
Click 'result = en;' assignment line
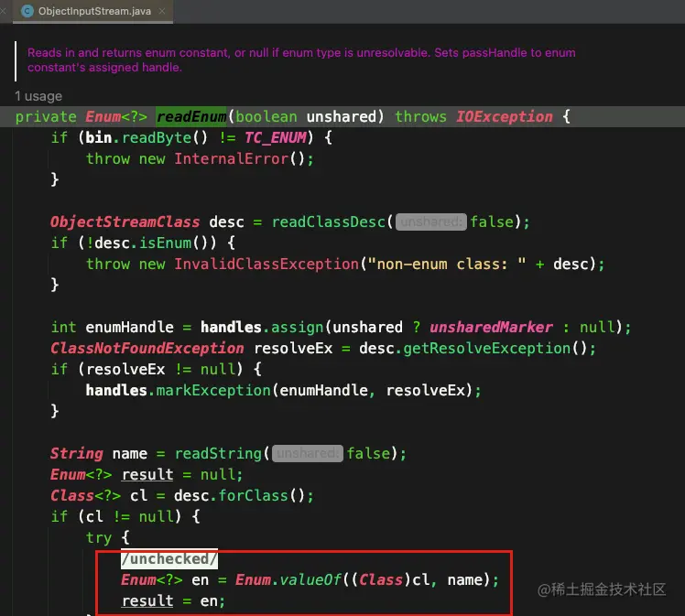coord(173,601)
